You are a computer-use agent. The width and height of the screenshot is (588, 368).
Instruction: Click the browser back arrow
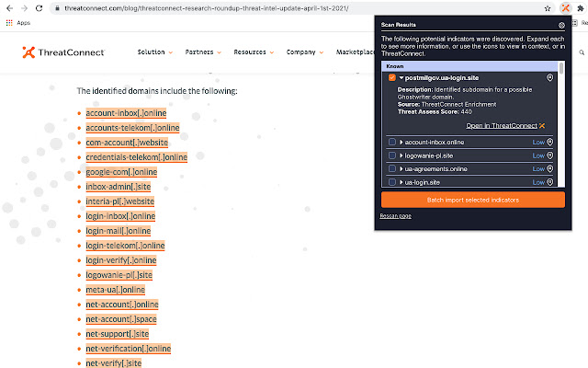10,8
